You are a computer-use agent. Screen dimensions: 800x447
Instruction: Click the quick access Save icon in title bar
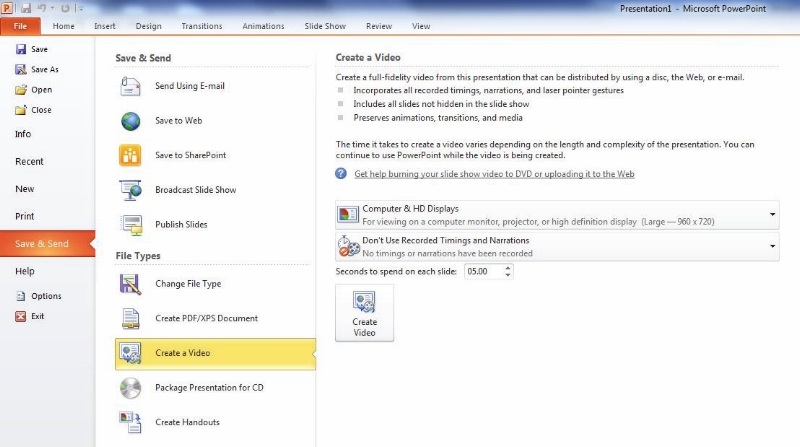point(26,8)
